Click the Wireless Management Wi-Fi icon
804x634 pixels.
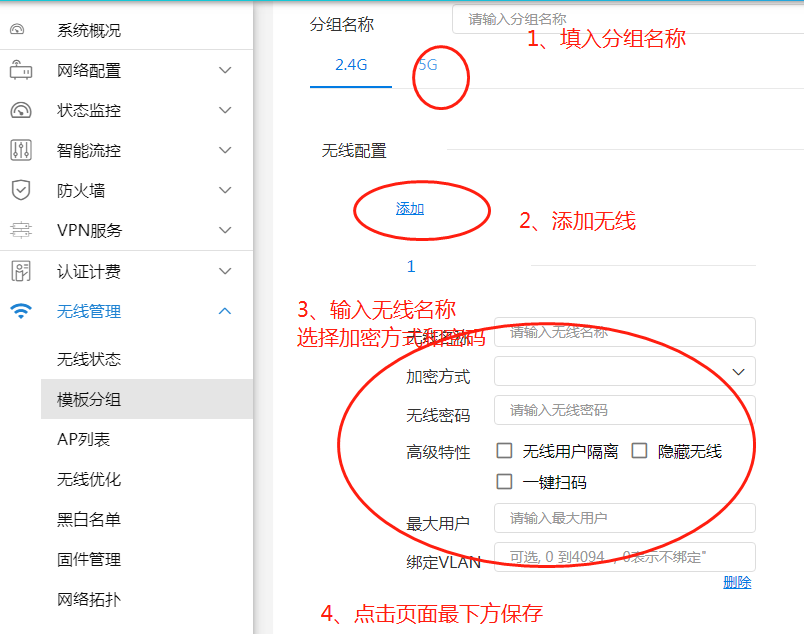pos(20,311)
